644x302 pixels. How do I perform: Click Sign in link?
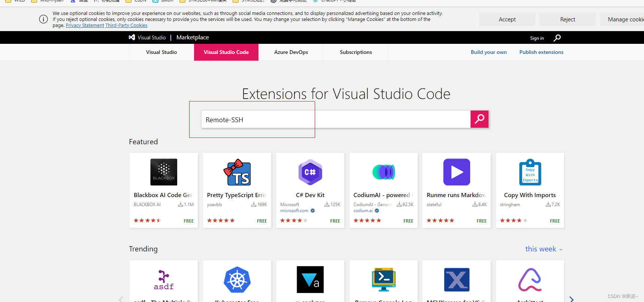pos(537,38)
